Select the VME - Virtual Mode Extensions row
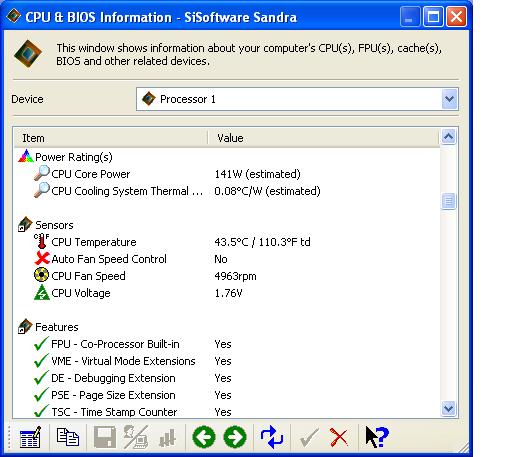Image resolution: width=512 pixels, height=457 pixels. (x=227, y=361)
